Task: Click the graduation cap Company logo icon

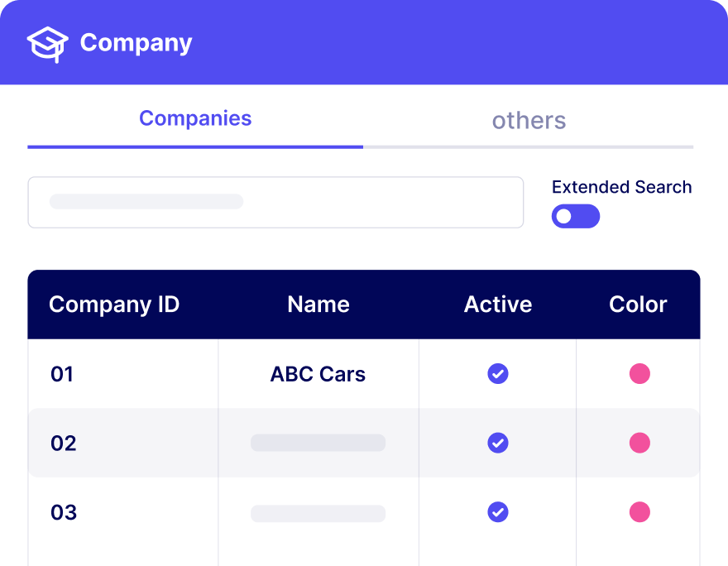Action: click(x=49, y=42)
